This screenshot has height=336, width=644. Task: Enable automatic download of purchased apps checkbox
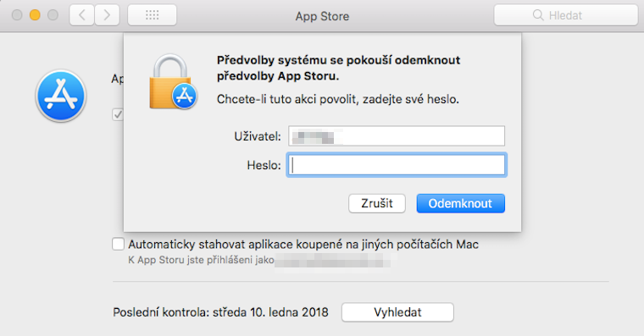[x=119, y=244]
